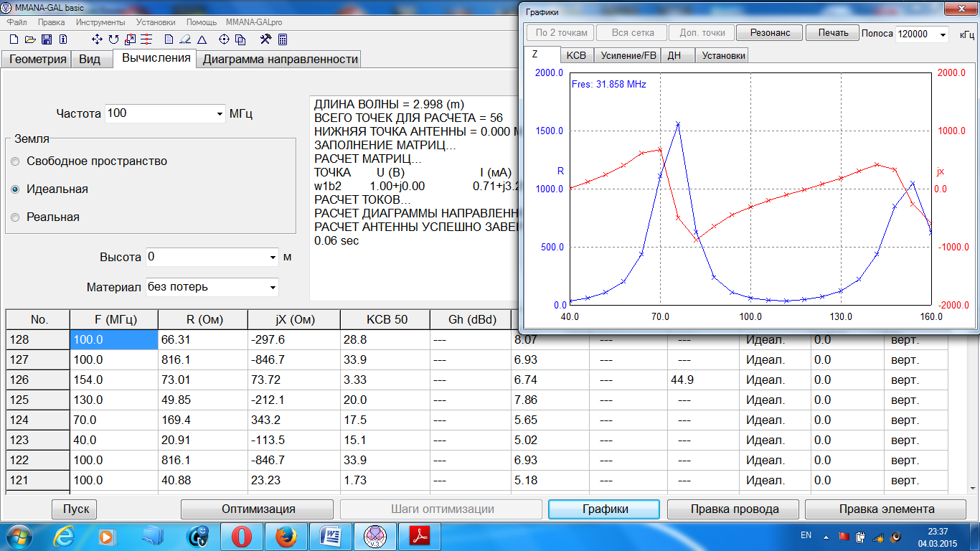Click the Графики button
The height and width of the screenshot is (551, 980).
605,509
